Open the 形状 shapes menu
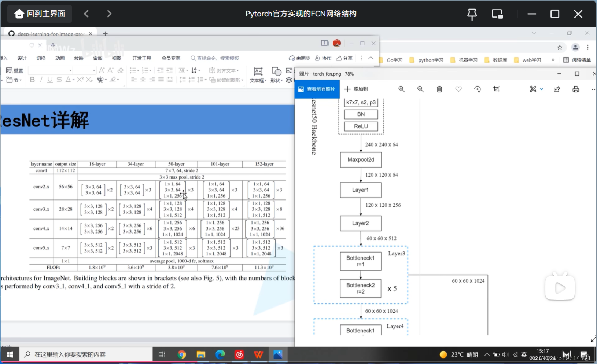This screenshot has height=364, width=597. [x=276, y=75]
